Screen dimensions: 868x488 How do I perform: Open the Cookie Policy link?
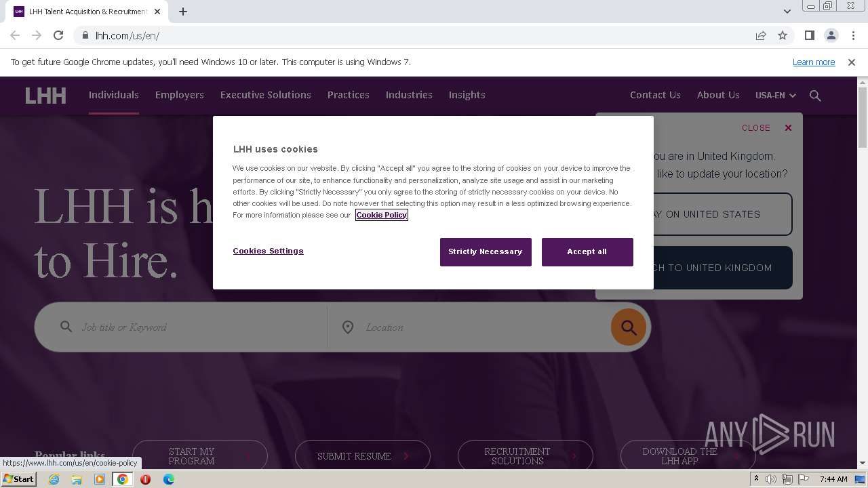click(x=381, y=215)
